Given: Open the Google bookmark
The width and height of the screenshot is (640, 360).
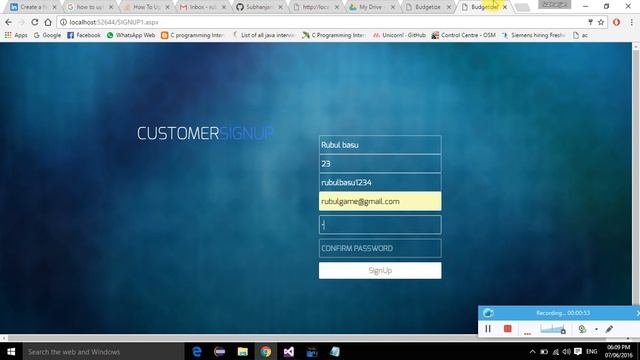Looking at the screenshot, I should (x=47, y=36).
